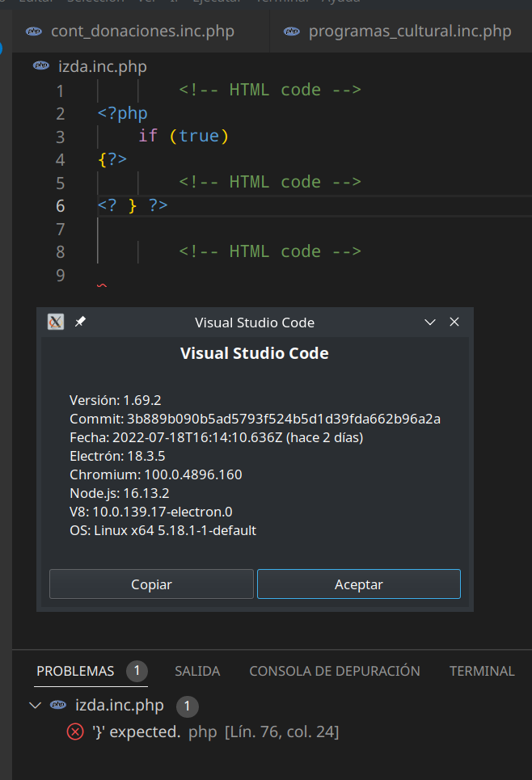532x780 pixels.
Task: Open the TERMINAL panel tab
Action: click(x=481, y=671)
